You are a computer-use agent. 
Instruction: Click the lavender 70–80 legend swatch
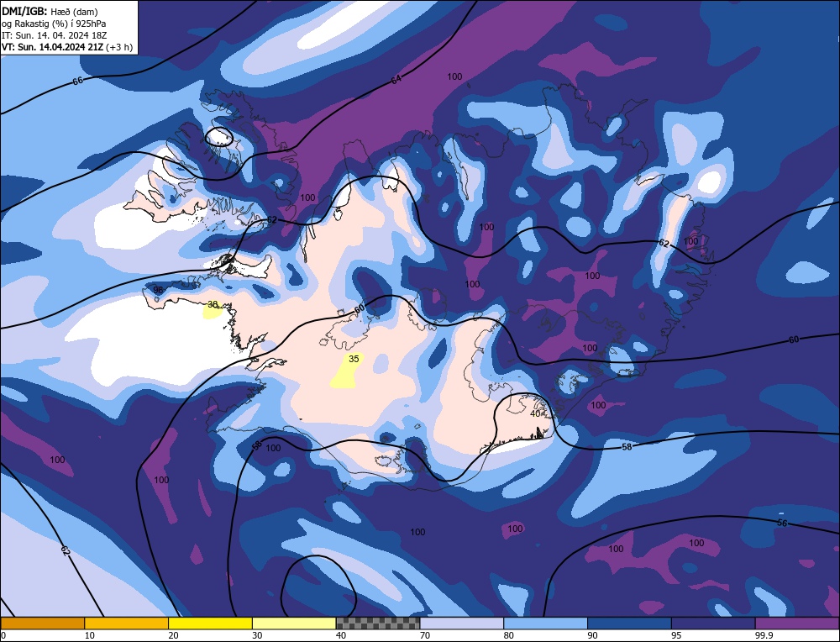pyautogui.click(x=462, y=623)
